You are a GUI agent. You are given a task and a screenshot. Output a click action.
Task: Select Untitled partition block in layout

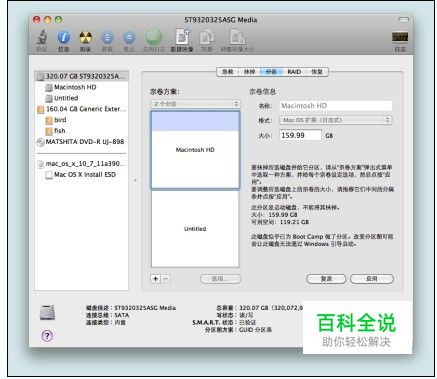pyautogui.click(x=195, y=229)
